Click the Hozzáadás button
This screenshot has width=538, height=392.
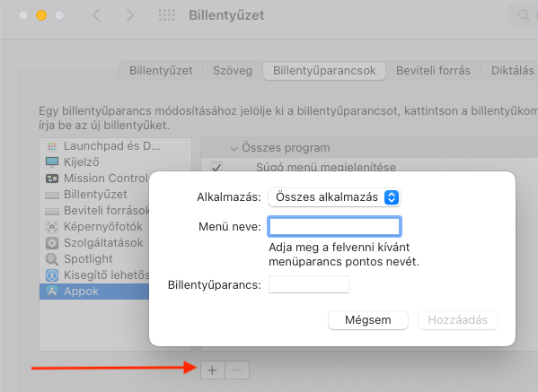(458, 320)
